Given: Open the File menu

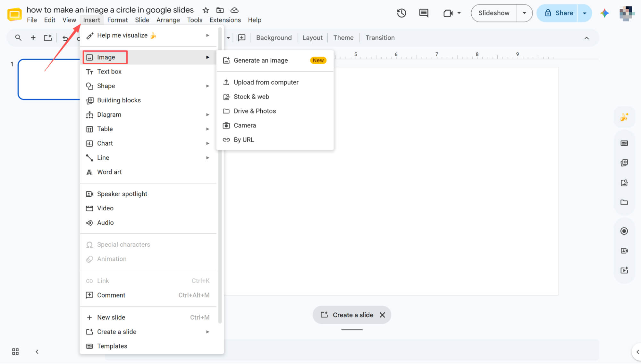Looking at the screenshot, I should tap(32, 20).
